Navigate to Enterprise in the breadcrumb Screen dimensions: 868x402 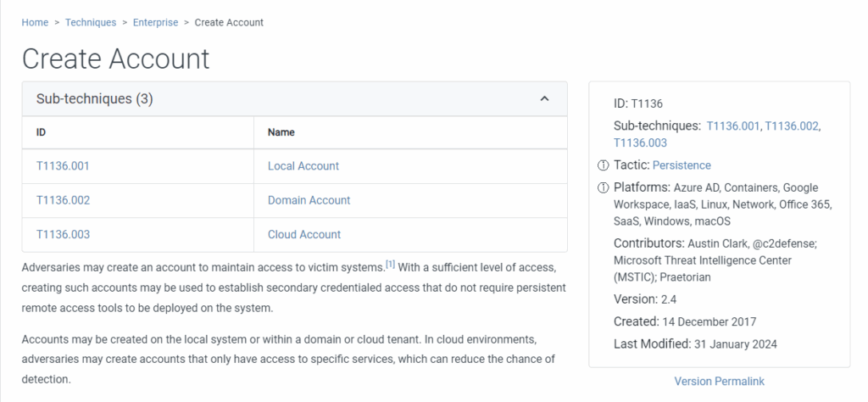[155, 22]
